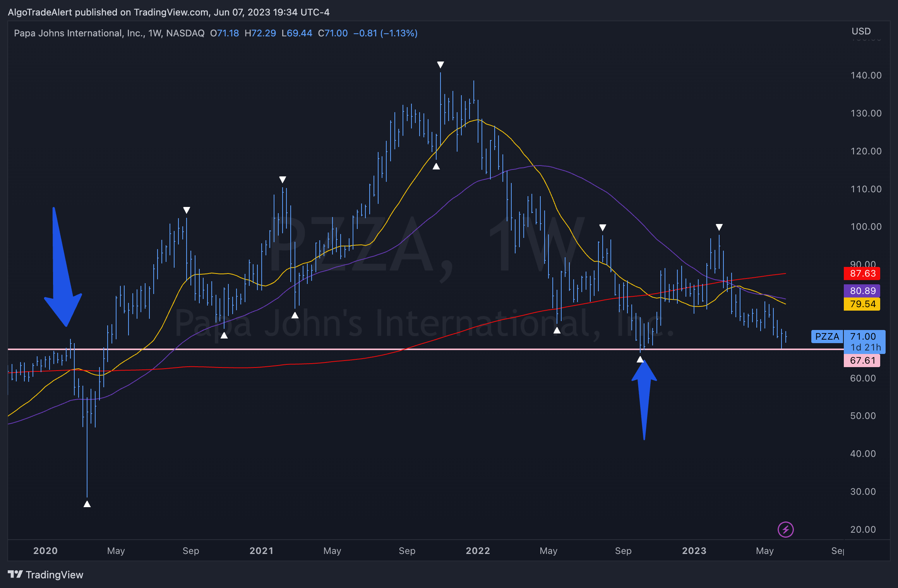This screenshot has width=898, height=588.
Task: Click the PZZA ticker label
Action: (x=827, y=337)
